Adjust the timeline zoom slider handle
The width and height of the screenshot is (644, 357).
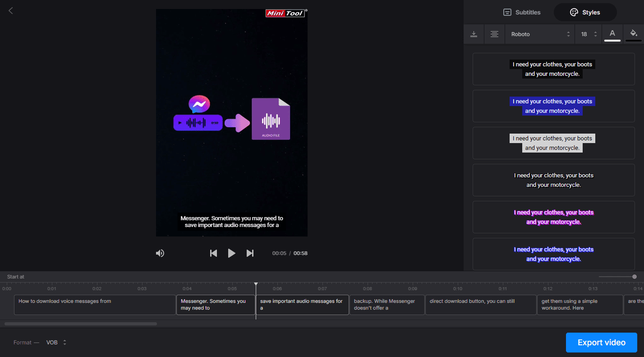point(635,277)
